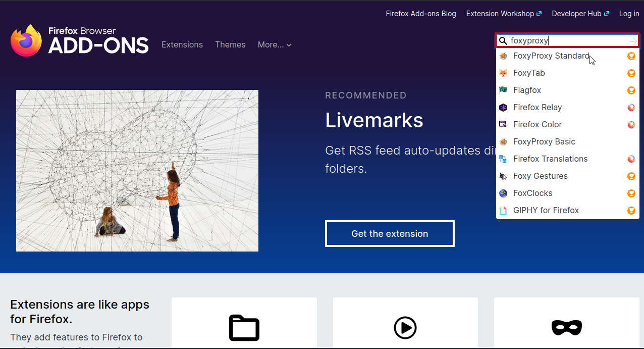The height and width of the screenshot is (349, 644).
Task: Click the Firefox Browser Add-ons logo
Action: (80, 40)
